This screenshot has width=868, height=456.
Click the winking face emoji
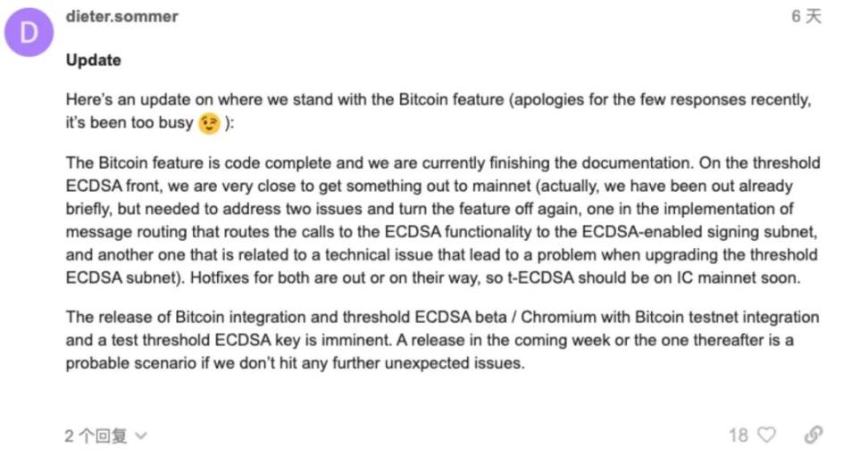pyautogui.click(x=210, y=123)
